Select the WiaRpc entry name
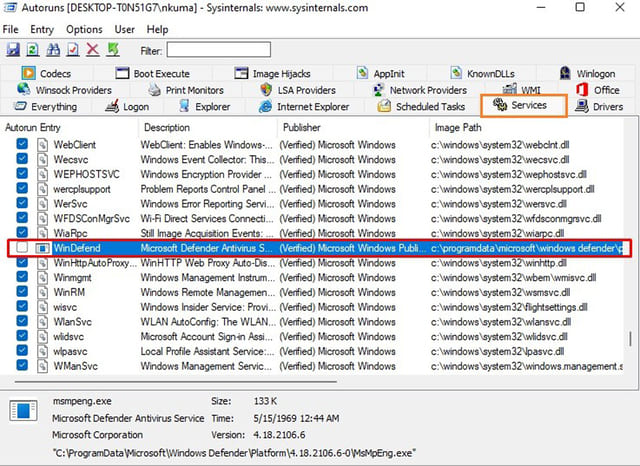Viewport: 640px width, 466px height. pyautogui.click(x=71, y=233)
